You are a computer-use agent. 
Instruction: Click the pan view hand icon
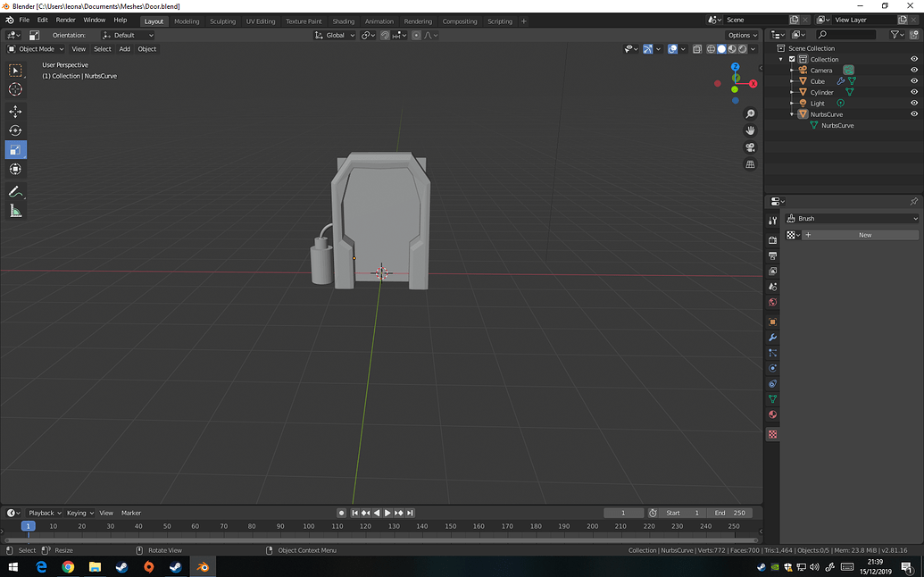click(750, 130)
